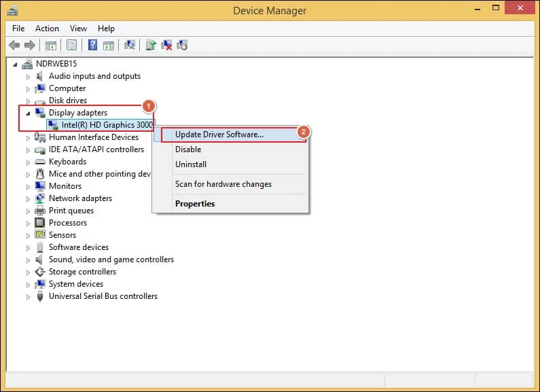Select System devices label

click(76, 284)
